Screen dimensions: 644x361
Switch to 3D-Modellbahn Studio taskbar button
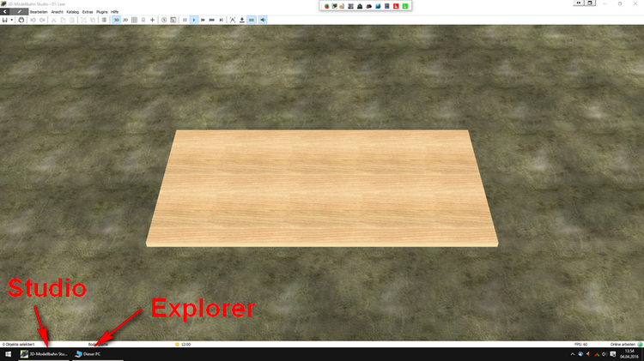44,354
